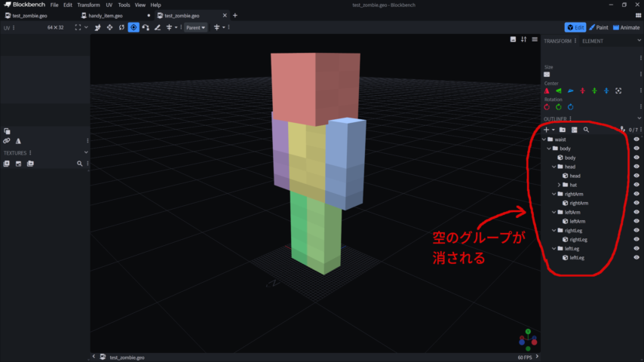Viewport: 644px width, 362px height.
Task: Rotate on Z axis with blue icon
Action: [571, 107]
